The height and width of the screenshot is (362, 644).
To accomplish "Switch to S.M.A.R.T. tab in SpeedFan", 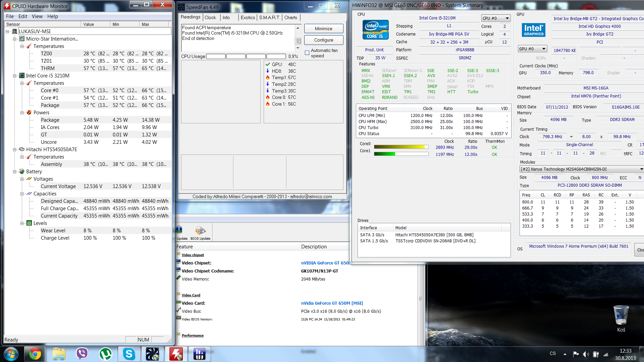I will pyautogui.click(x=269, y=17).
